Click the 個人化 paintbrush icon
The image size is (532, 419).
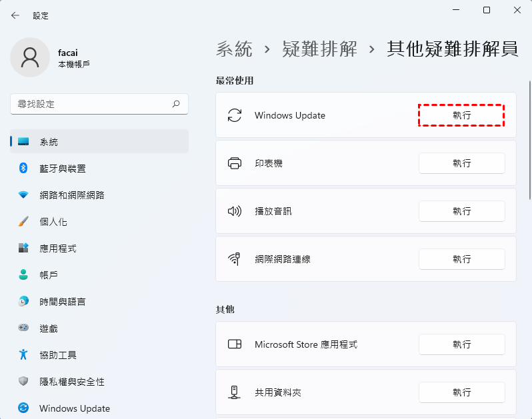[x=24, y=222]
